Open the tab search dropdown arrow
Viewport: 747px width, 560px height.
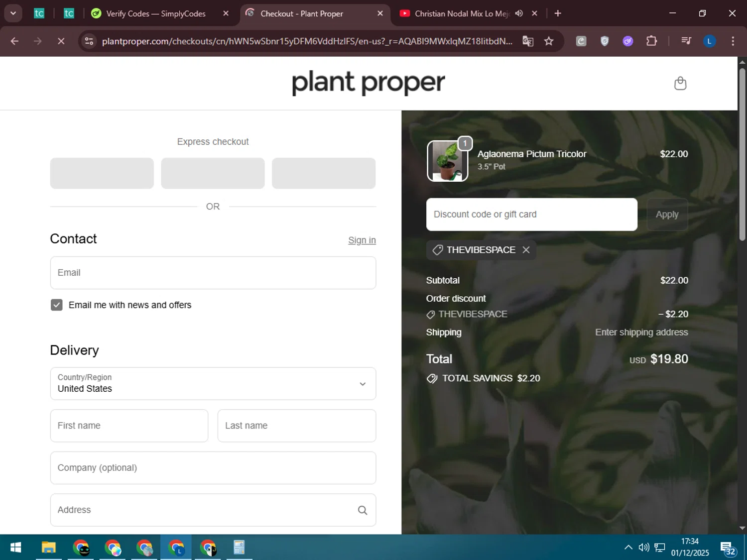[13, 13]
